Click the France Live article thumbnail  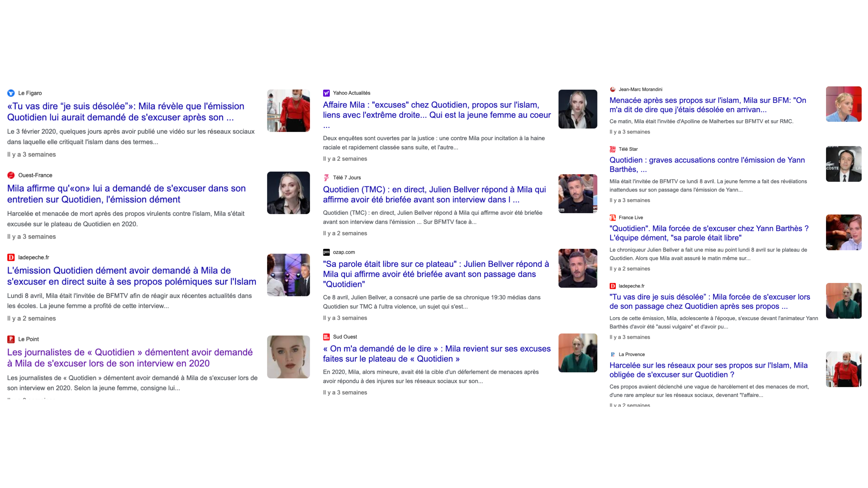(843, 232)
